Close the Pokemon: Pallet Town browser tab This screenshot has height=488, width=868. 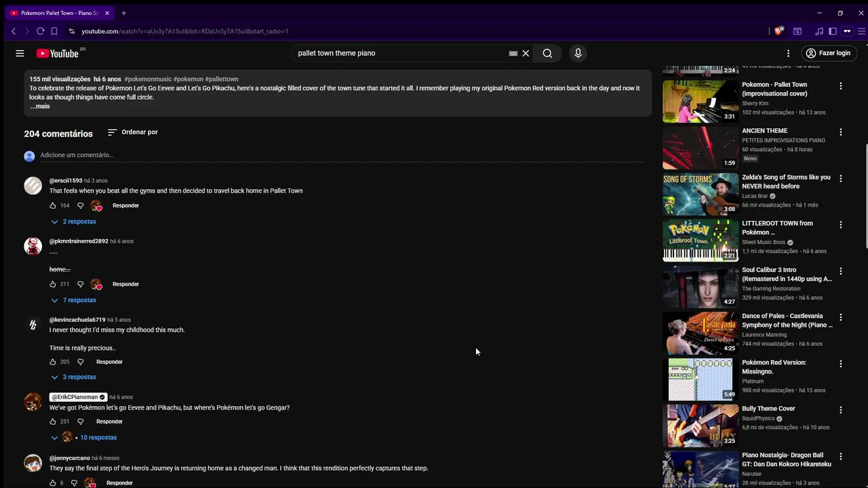106,13
